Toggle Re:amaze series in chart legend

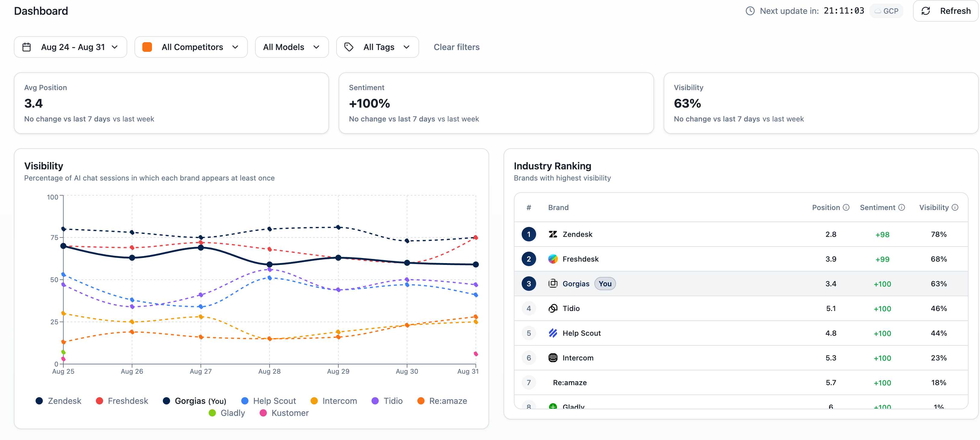tap(442, 401)
